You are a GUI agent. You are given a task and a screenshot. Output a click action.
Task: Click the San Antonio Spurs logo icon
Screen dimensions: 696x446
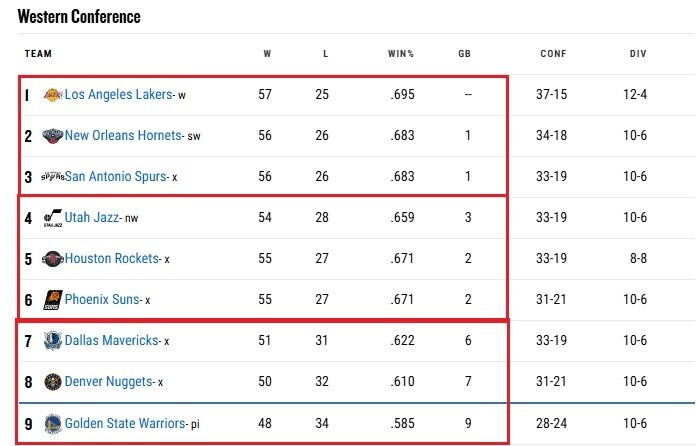[x=53, y=177]
